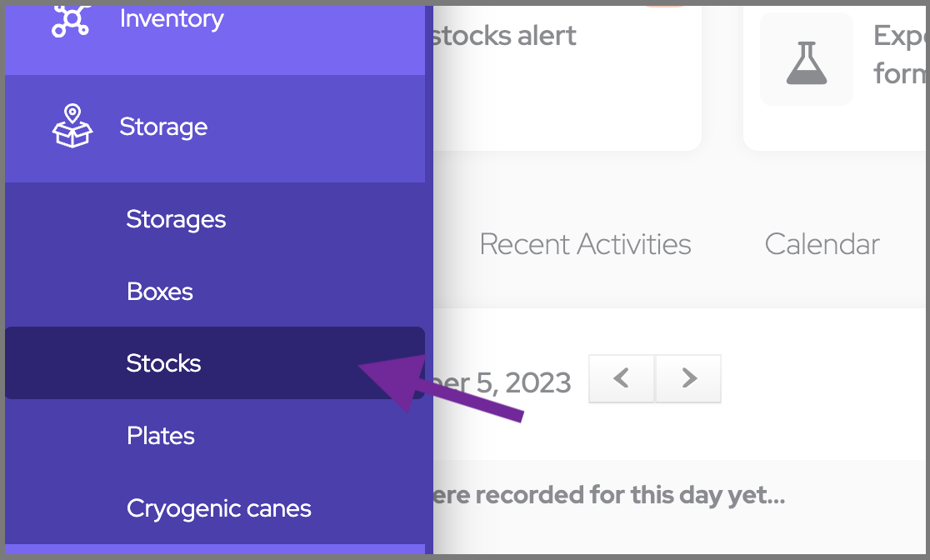Switch to Recent Activities tab
This screenshot has width=930, height=560.
point(585,244)
